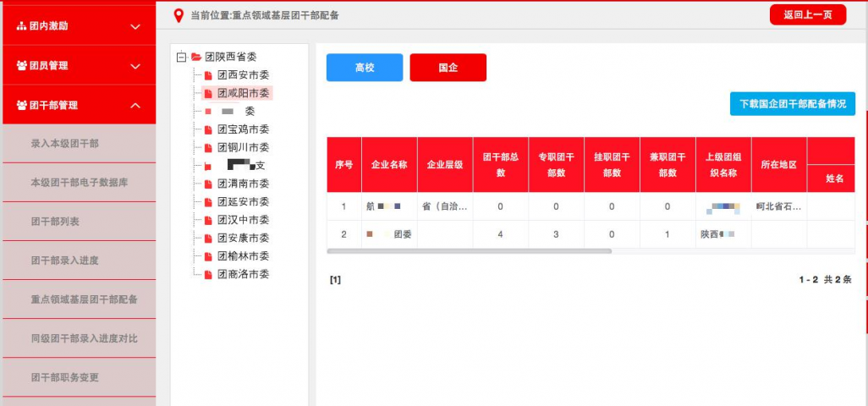Click 下载国企团干部配备情况 button

pos(793,103)
